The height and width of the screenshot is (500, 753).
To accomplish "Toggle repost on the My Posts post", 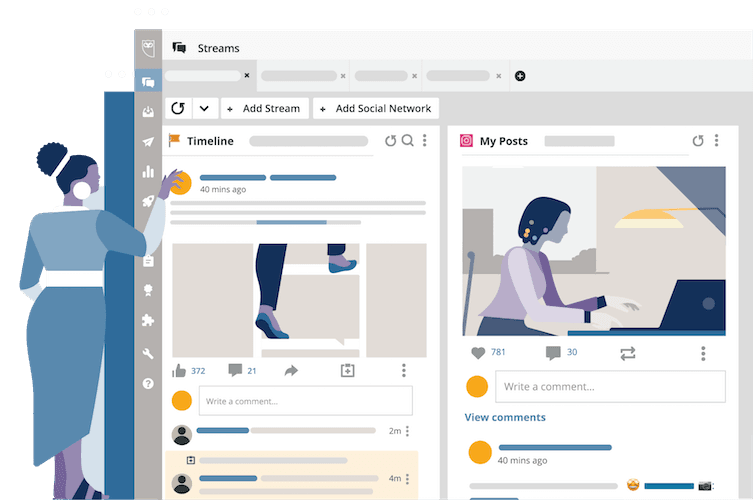I will point(628,353).
